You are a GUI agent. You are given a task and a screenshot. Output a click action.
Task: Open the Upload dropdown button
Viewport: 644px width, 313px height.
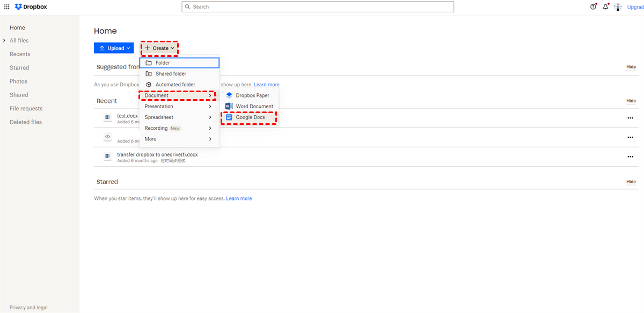[114, 48]
